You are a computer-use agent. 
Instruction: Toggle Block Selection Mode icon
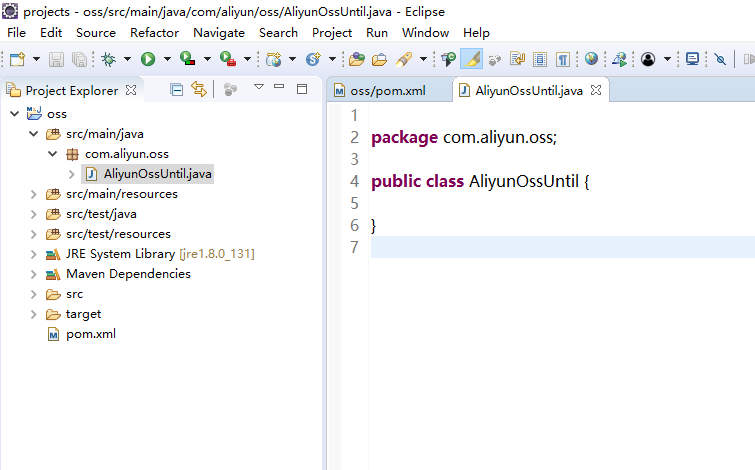point(540,59)
